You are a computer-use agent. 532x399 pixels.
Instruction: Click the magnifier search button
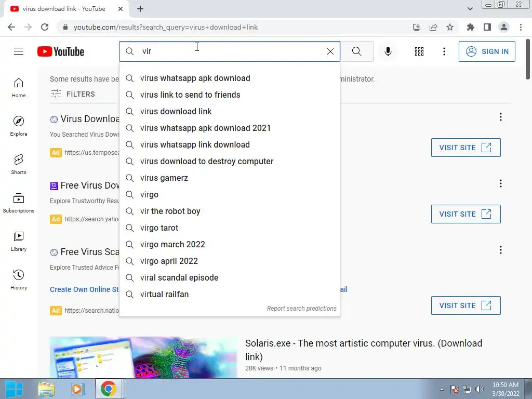coord(356,51)
